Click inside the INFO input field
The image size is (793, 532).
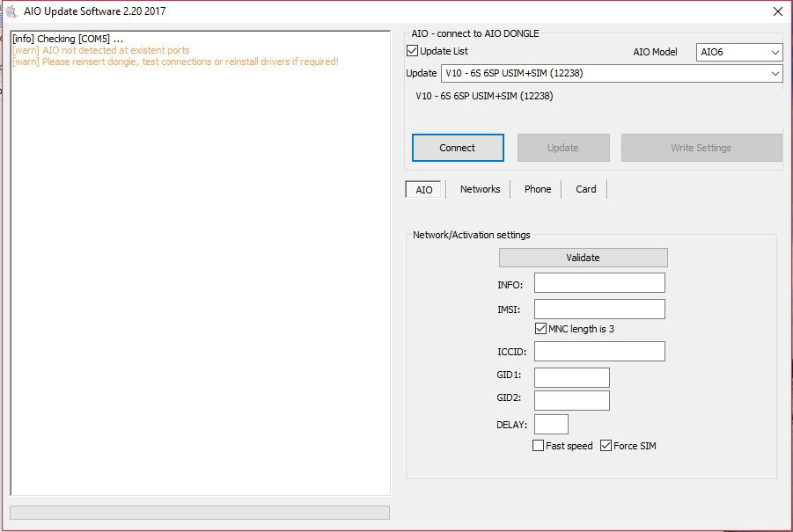click(x=599, y=283)
